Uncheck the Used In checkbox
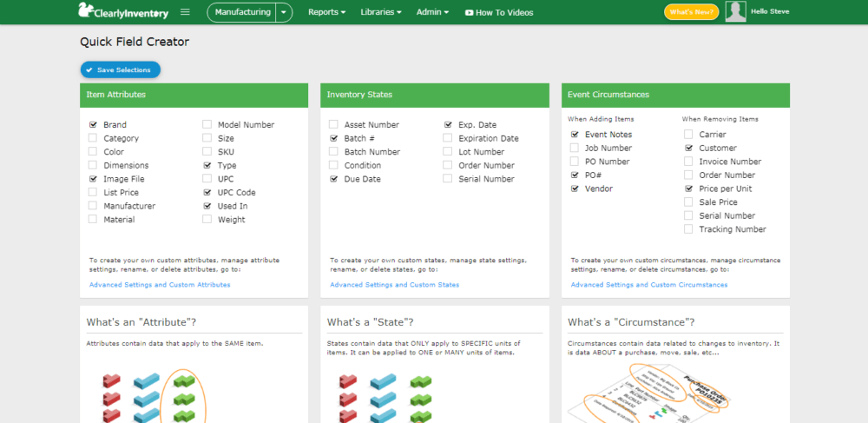Viewport: 868px width, 423px height. point(207,205)
